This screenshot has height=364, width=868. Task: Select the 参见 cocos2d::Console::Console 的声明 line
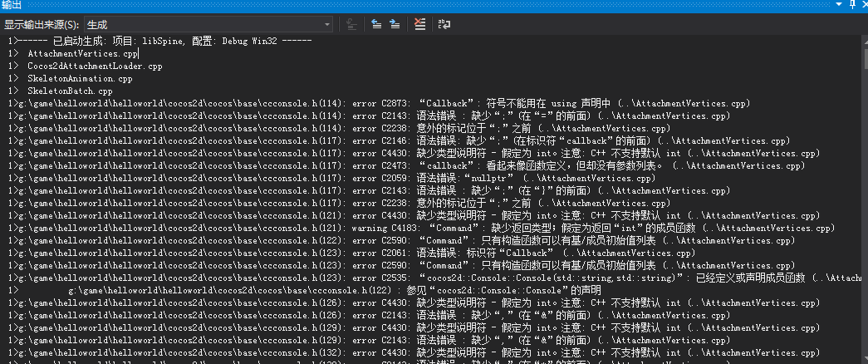click(x=306, y=290)
